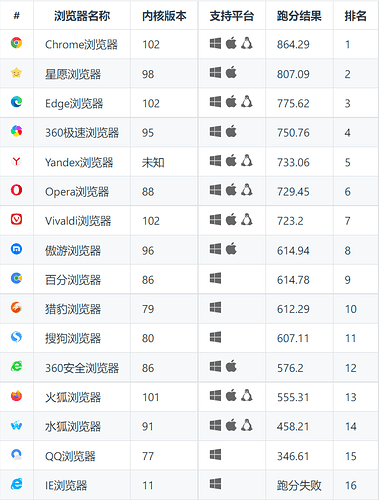Click the 864.29 score value
Viewport: 379px width, 500px height.
click(293, 44)
